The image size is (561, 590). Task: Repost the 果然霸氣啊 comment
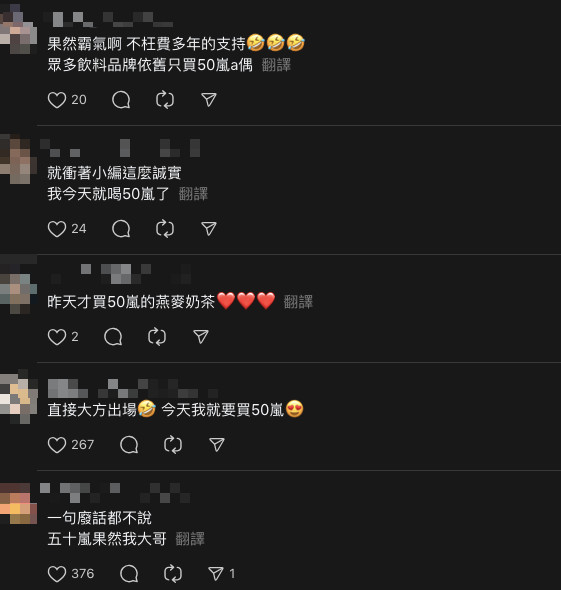click(165, 100)
